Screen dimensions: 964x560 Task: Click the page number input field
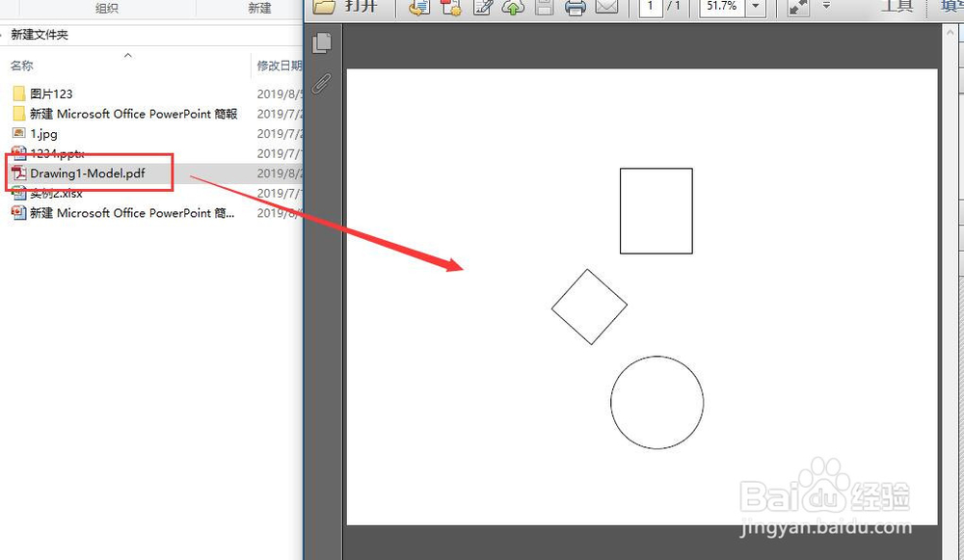(651, 7)
